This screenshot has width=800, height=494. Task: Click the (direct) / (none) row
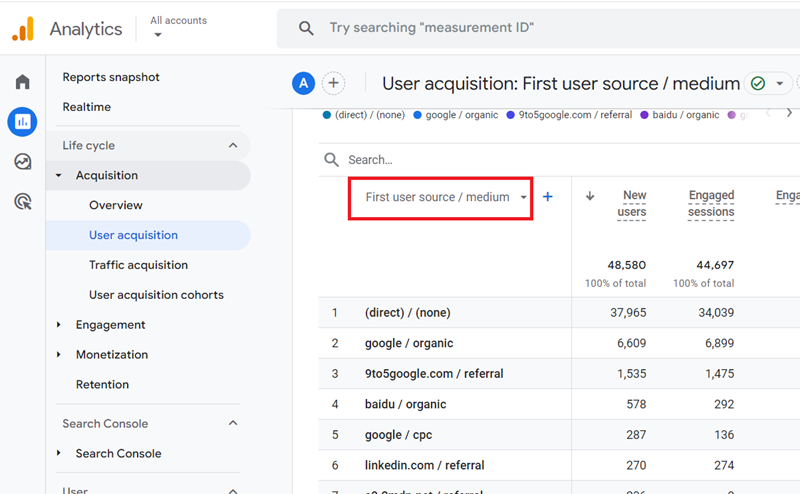click(559, 312)
